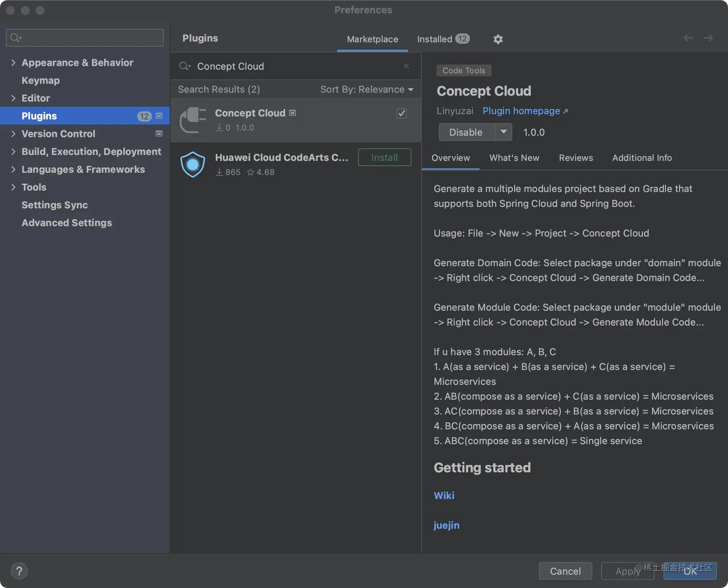Viewport: 728px width, 588px height.
Task: Clear the plugin search text
Action: (x=406, y=66)
